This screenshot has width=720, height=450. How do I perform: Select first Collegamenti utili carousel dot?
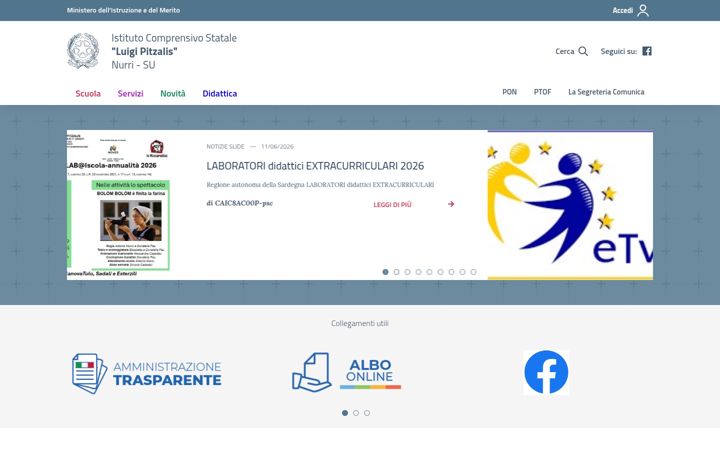(345, 413)
